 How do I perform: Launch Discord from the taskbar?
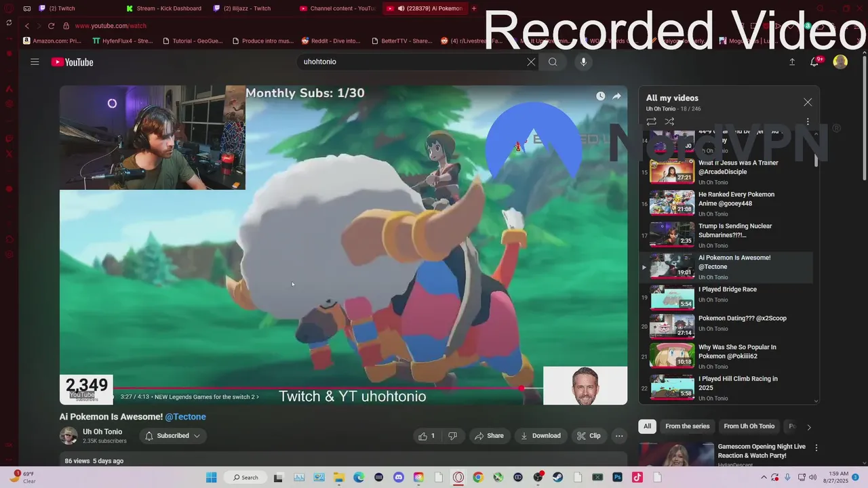click(398, 477)
